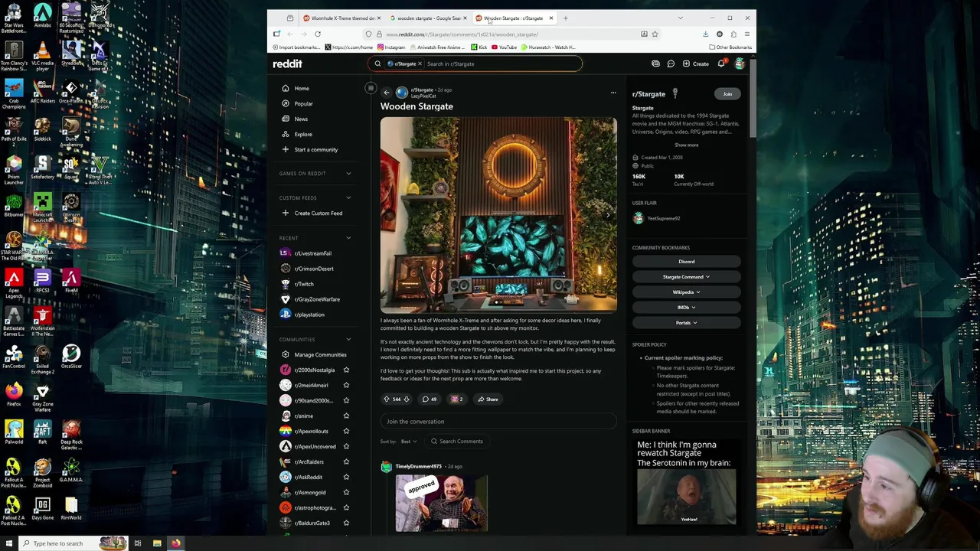Image resolution: width=980 pixels, height=551 pixels.
Task: Open r/CrimsonDesert from Recent
Action: click(313, 269)
